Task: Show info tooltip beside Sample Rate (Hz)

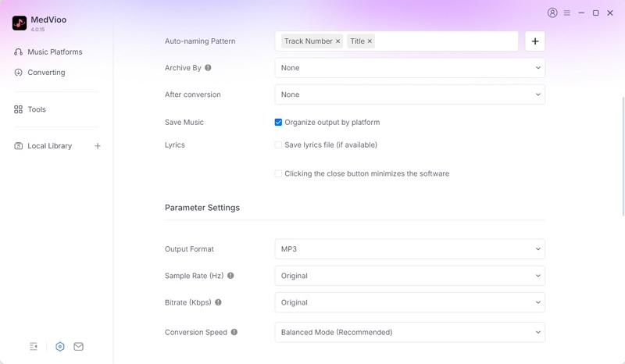Action: (230, 276)
